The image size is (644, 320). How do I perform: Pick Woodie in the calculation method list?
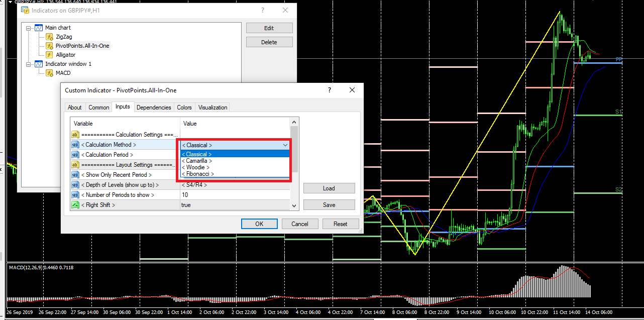pyautogui.click(x=235, y=167)
